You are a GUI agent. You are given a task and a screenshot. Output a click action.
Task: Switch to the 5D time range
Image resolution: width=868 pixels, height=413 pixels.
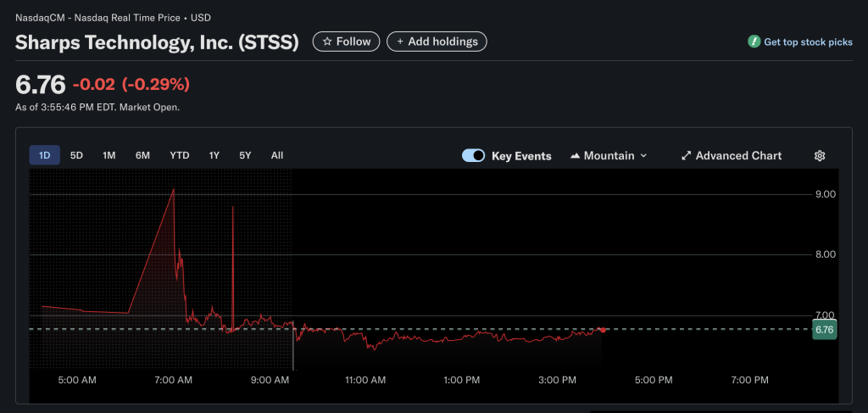pos(76,155)
